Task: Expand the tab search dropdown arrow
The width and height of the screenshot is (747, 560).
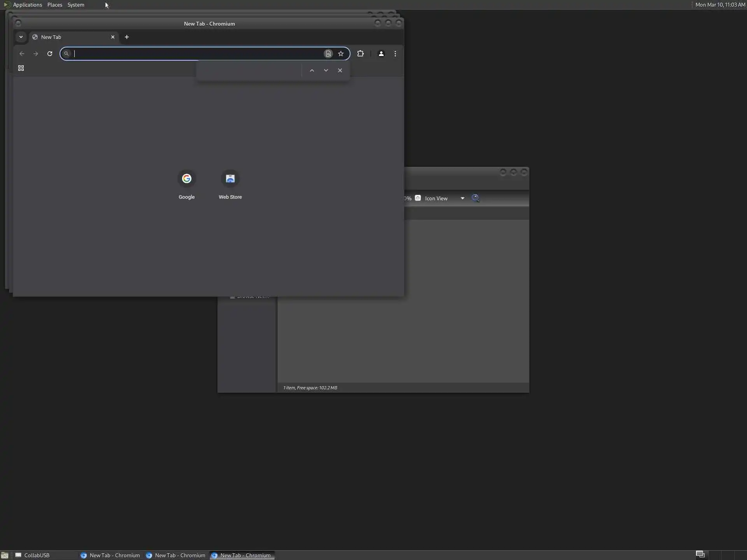Action: click(21, 37)
